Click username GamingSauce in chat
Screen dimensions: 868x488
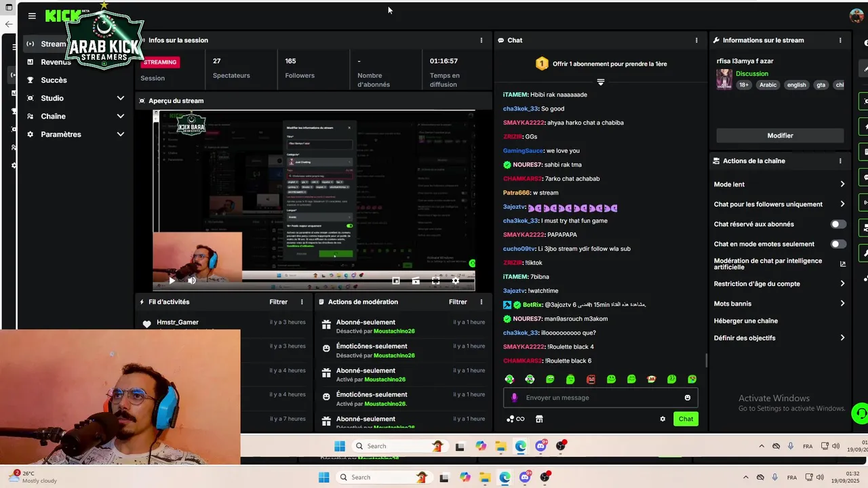[x=523, y=150]
